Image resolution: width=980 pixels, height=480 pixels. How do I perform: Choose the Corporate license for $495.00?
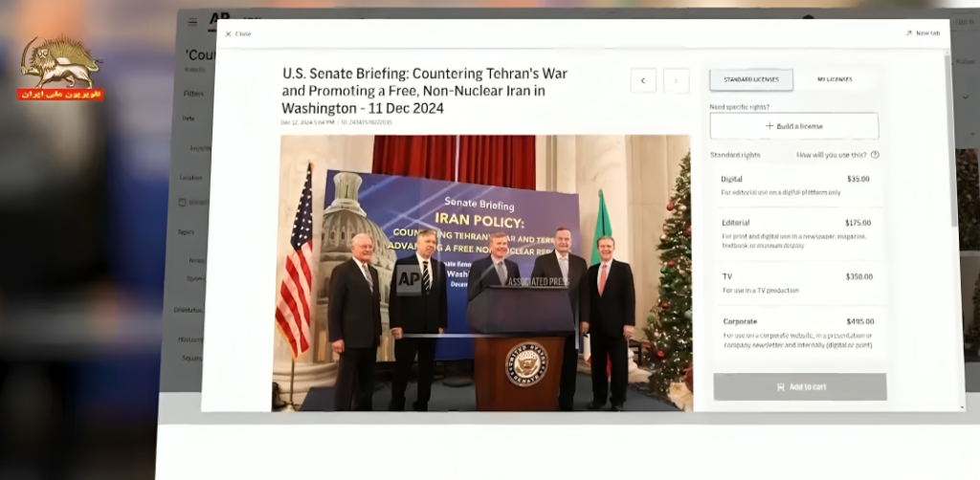pyautogui.click(x=796, y=331)
